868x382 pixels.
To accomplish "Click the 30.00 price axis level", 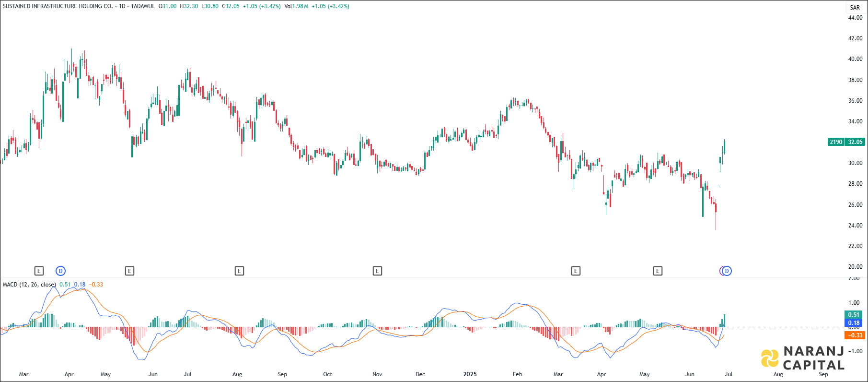I will coord(855,163).
